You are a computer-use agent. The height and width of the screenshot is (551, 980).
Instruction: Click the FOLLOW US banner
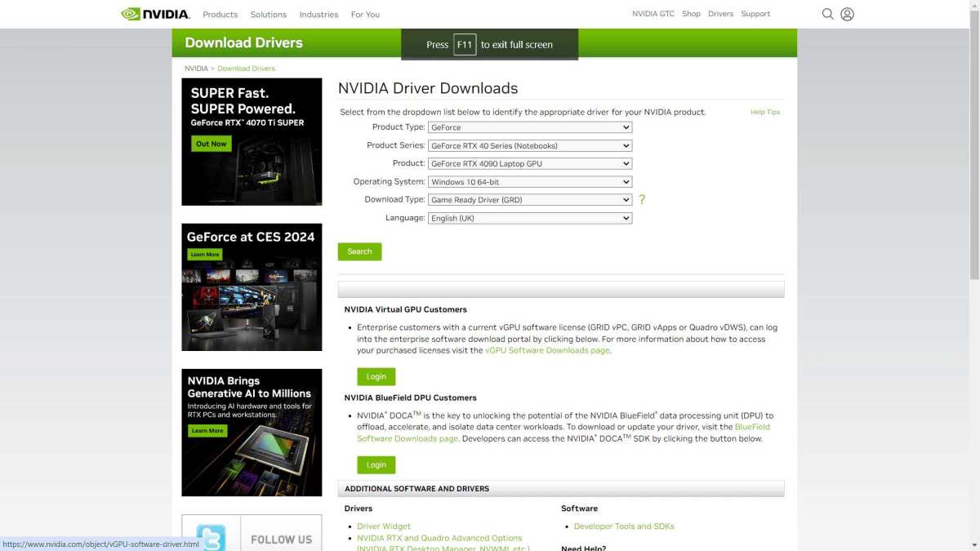281,539
